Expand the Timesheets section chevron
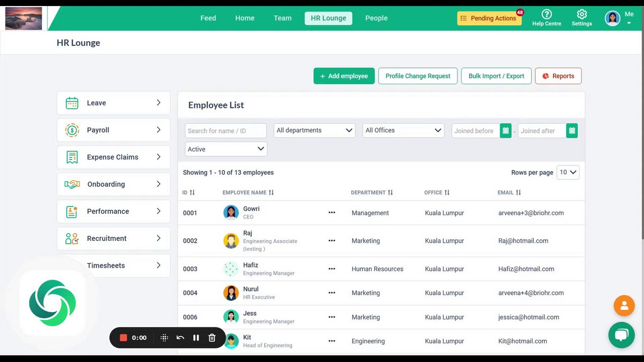 coord(158,265)
